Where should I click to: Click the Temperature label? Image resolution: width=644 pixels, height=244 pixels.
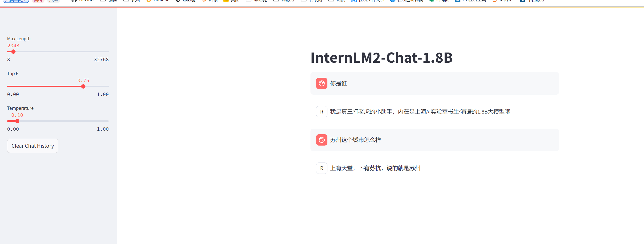pyautogui.click(x=20, y=108)
